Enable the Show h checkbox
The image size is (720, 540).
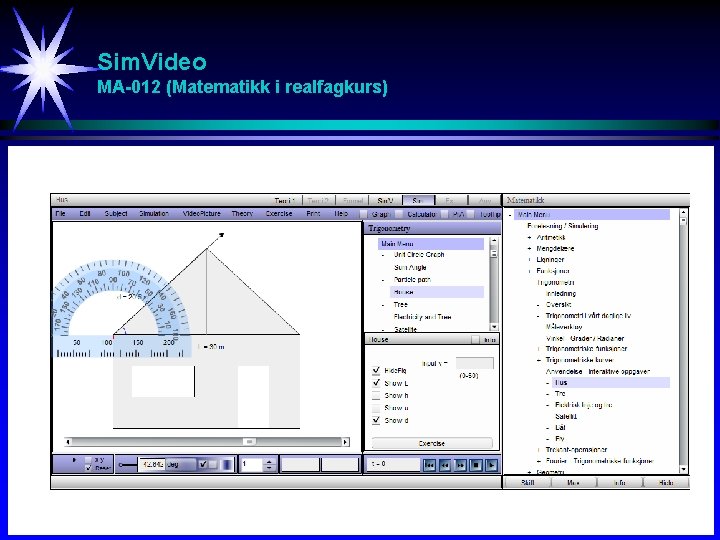[376, 395]
